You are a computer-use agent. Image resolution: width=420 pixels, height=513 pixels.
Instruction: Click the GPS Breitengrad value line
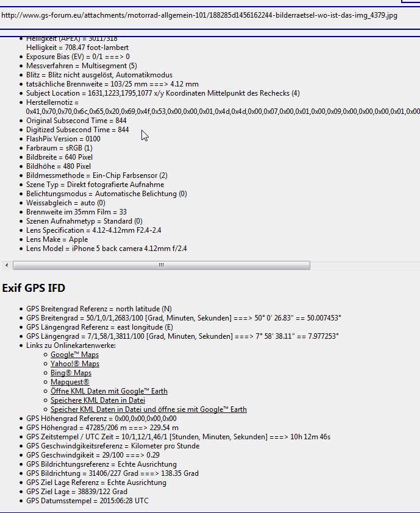point(183,318)
